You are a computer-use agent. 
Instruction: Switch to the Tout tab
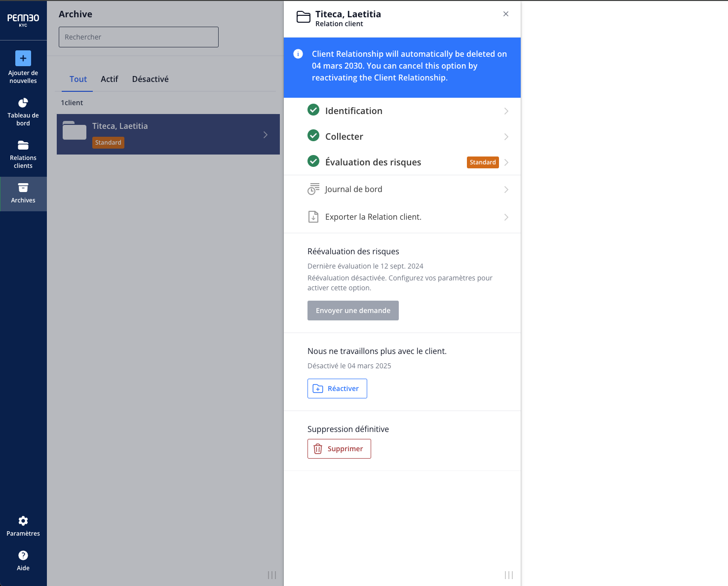pos(78,79)
